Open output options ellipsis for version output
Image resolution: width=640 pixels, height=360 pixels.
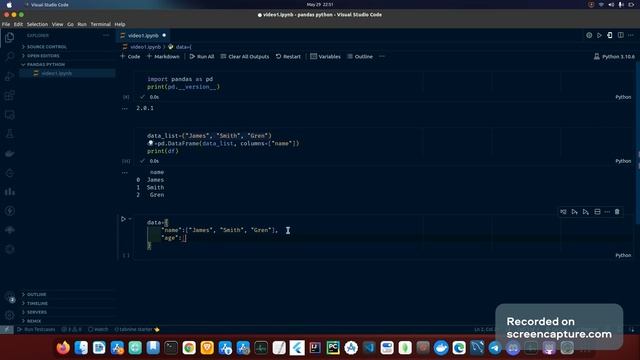(x=125, y=109)
